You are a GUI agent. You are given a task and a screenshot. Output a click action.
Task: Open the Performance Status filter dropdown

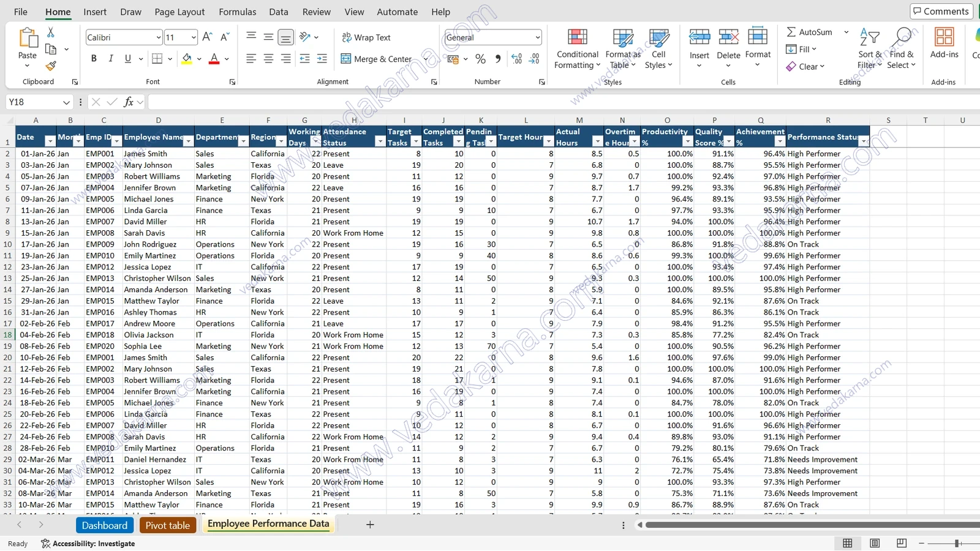[864, 141]
